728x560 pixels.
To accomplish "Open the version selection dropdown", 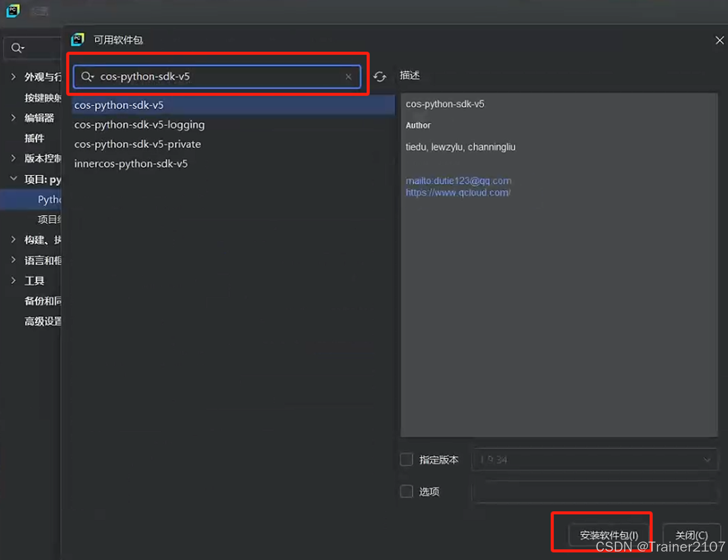I will pos(707,460).
